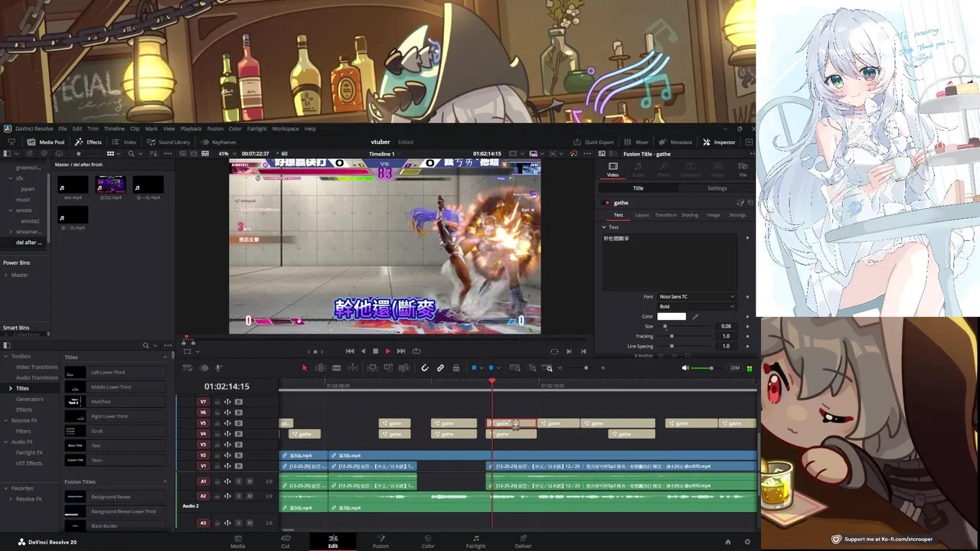The image size is (980, 551).
Task: Open the Media page
Action: (238, 542)
